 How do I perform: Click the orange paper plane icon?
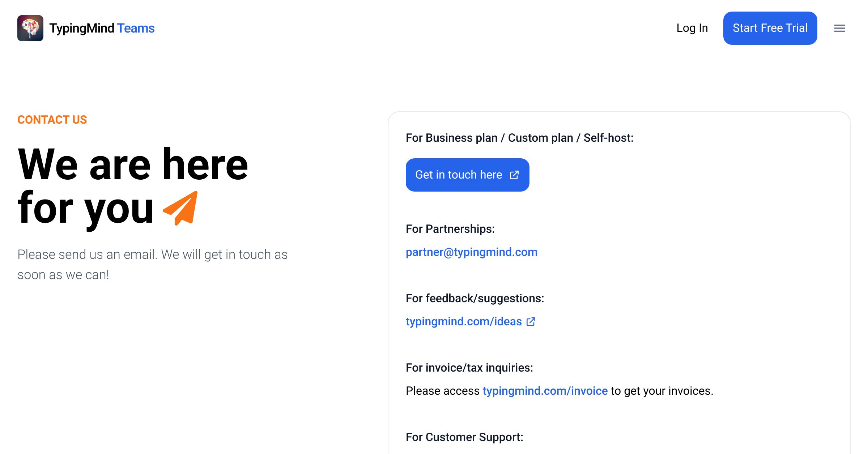(181, 208)
